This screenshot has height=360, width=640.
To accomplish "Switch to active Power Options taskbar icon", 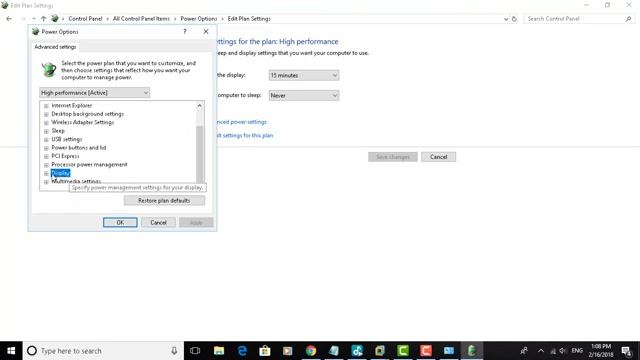I will coord(472,351).
